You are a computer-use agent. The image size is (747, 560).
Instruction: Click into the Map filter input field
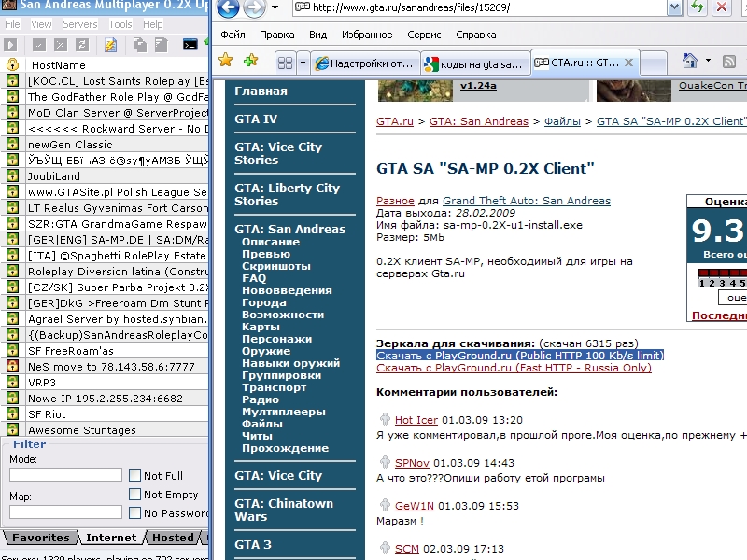65,511
